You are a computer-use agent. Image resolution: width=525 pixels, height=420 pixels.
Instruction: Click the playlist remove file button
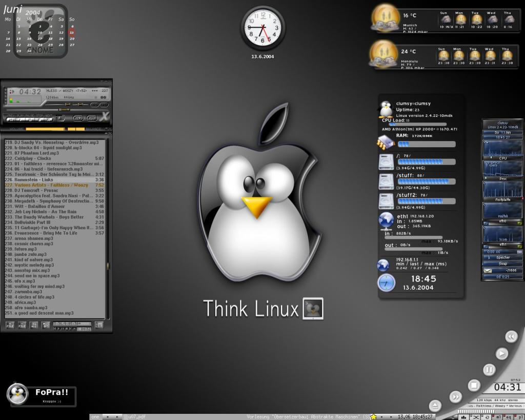[x=22, y=325]
